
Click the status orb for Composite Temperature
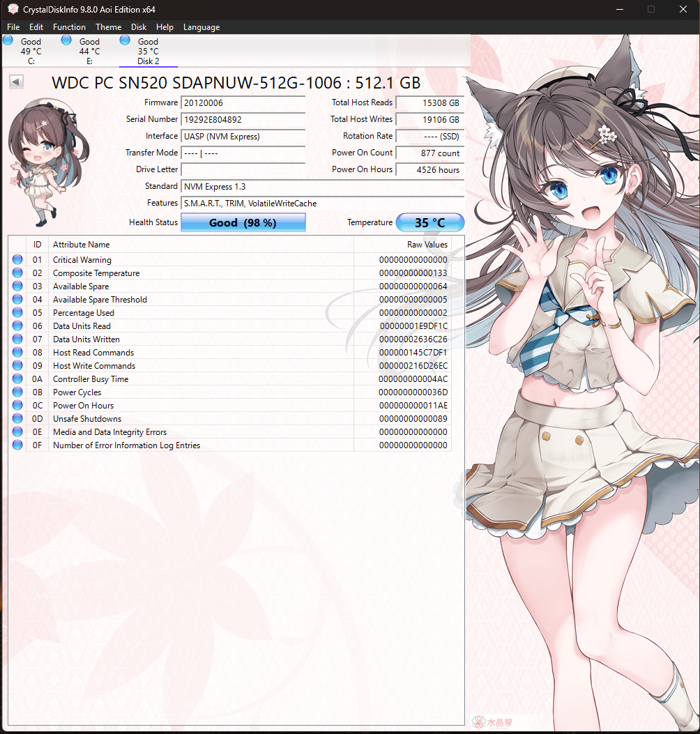point(18,273)
